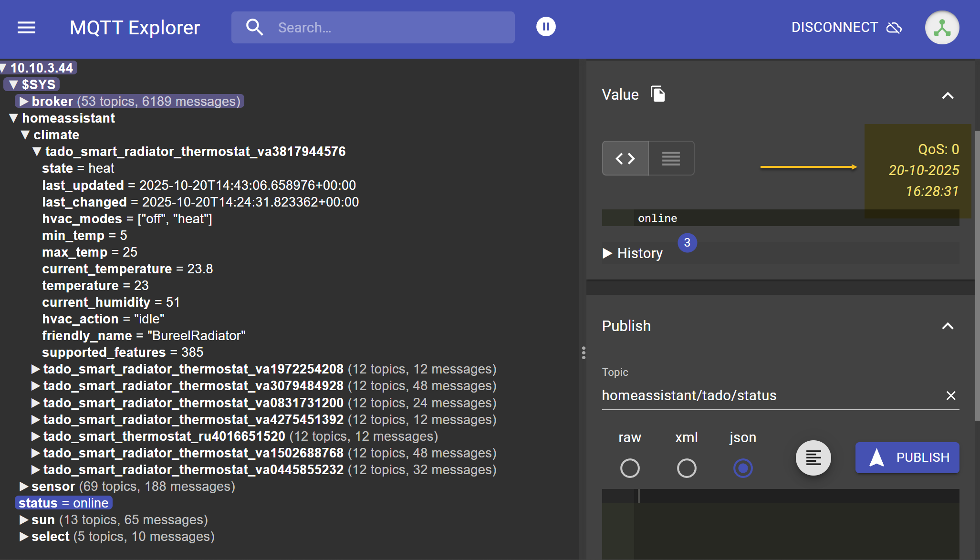Collapse the Publish panel via its chevron

[947, 326]
